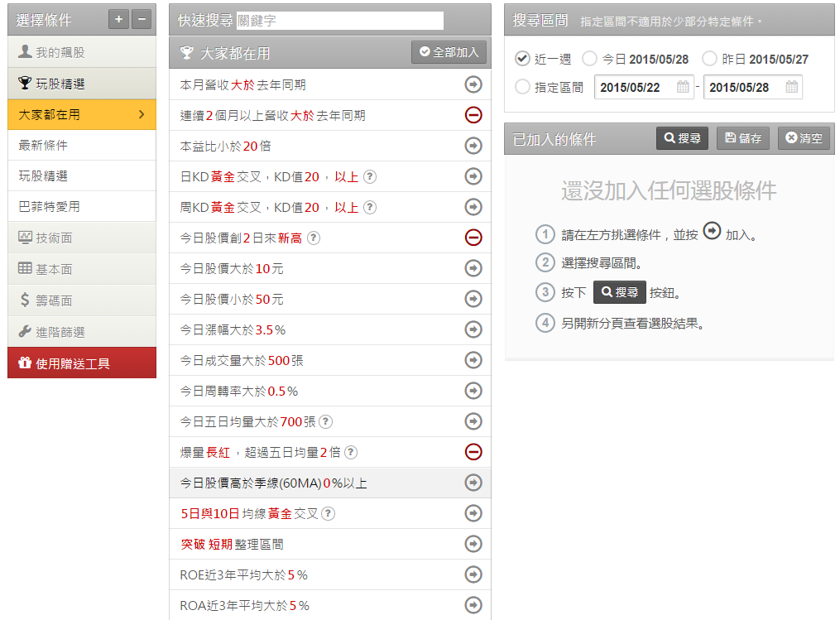Click start date field 2015/05/22

pos(644,87)
